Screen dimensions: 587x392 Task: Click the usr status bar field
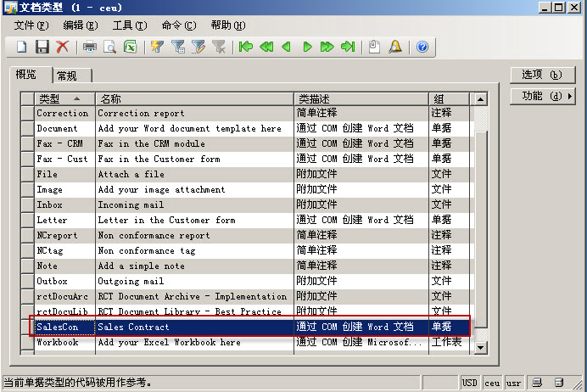coord(514,383)
